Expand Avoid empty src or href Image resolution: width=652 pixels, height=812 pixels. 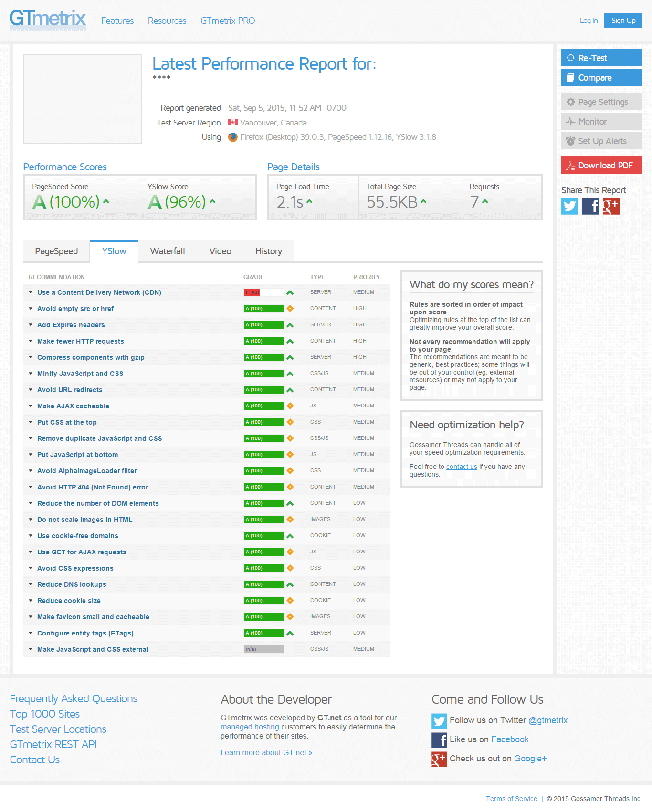click(75, 309)
